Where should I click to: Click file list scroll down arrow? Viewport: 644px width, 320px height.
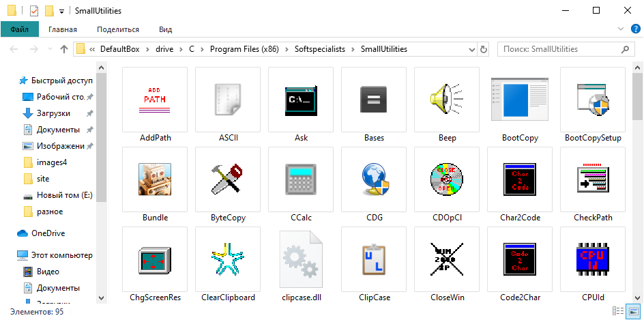coord(637,297)
